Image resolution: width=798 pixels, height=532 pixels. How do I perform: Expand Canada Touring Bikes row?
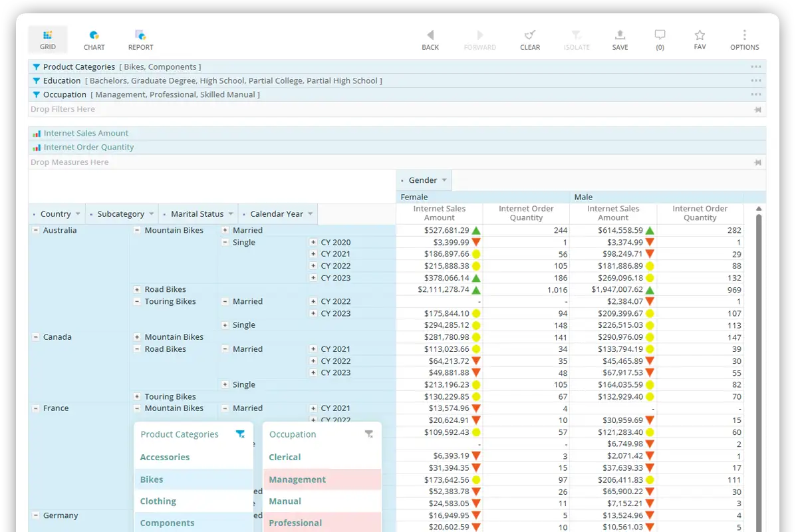(137, 397)
